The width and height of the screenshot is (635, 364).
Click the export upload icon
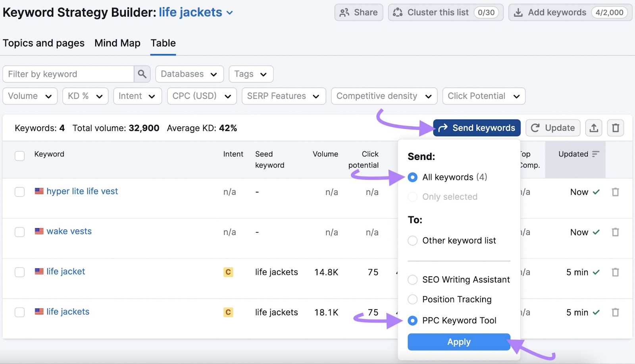click(594, 128)
